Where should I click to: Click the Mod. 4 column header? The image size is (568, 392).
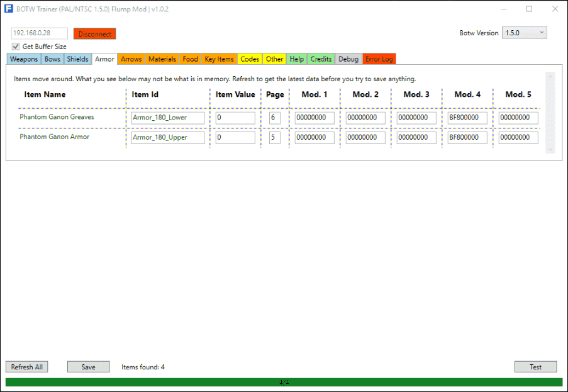click(x=467, y=94)
